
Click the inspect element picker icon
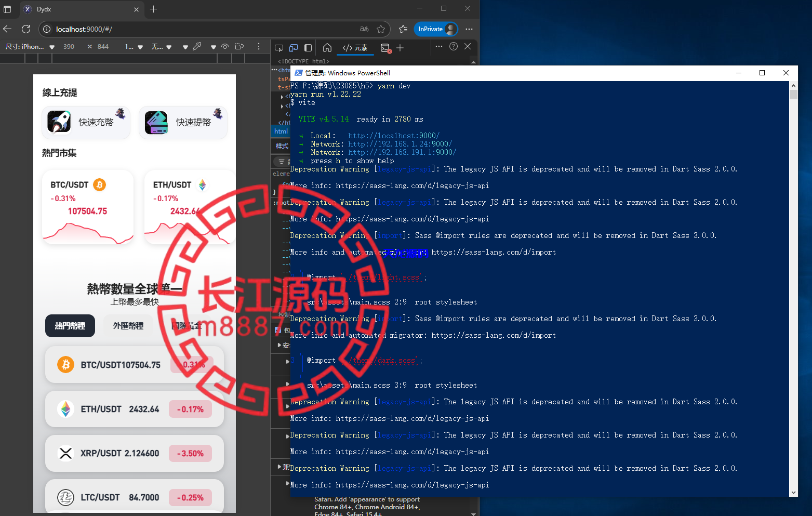(x=279, y=48)
